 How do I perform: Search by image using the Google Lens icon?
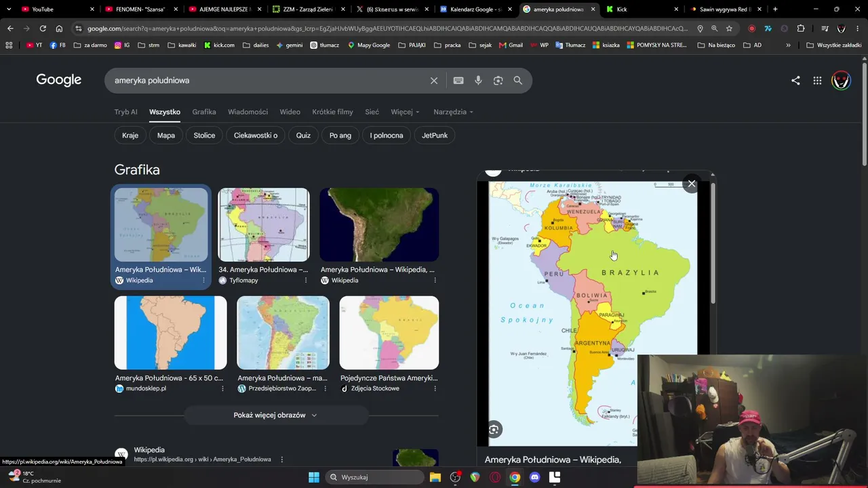tap(498, 81)
